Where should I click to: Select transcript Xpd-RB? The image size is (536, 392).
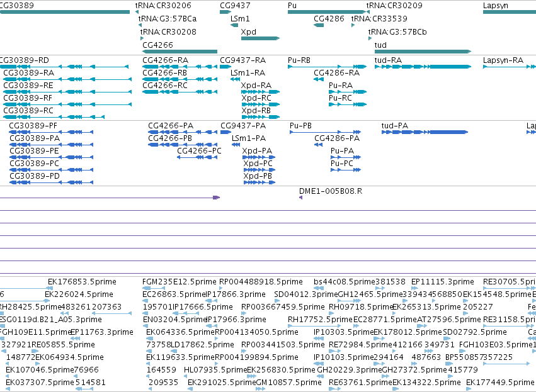[x=256, y=111]
